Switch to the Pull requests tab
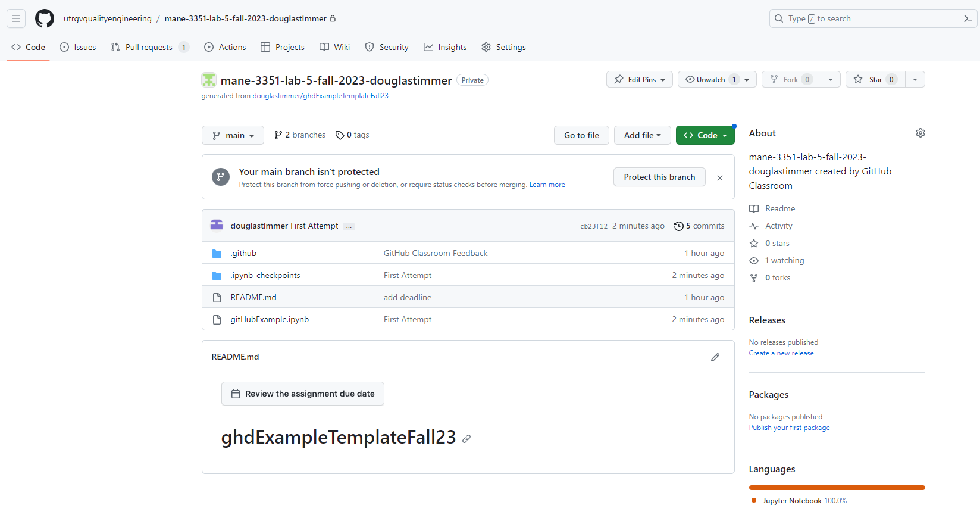Viewport: 980px width, 524px height. (149, 47)
